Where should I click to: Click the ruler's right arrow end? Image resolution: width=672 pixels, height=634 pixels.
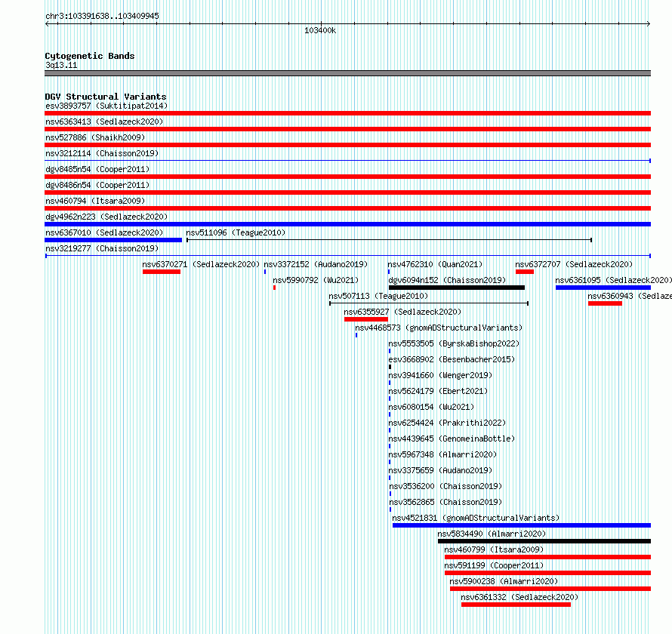coord(649,24)
